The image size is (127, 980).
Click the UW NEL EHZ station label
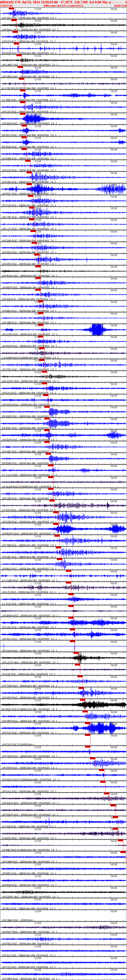pos(30,557)
